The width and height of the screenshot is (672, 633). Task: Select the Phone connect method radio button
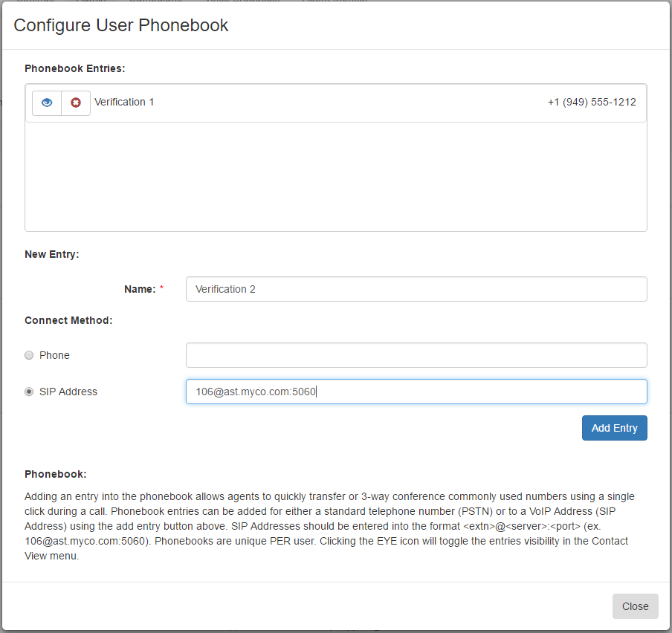[x=29, y=355]
